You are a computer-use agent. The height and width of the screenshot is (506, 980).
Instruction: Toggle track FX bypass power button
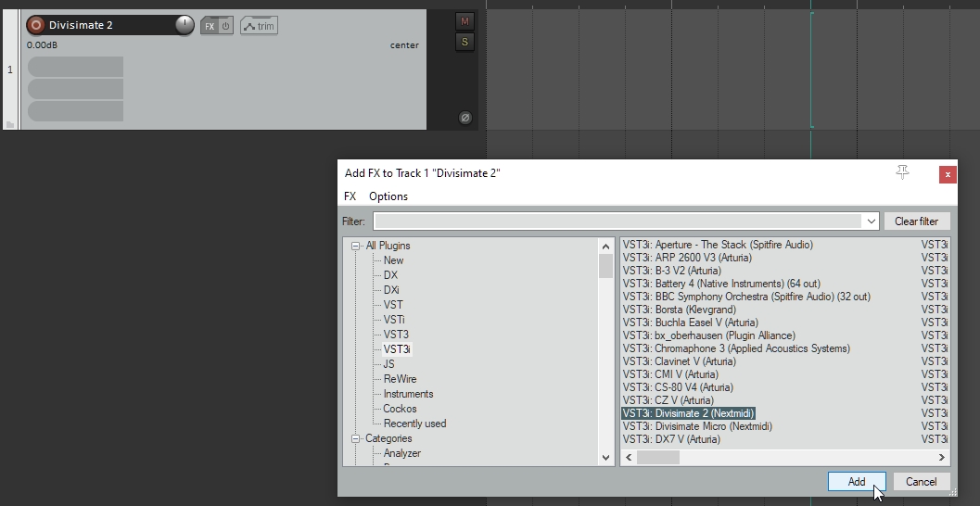(225, 26)
